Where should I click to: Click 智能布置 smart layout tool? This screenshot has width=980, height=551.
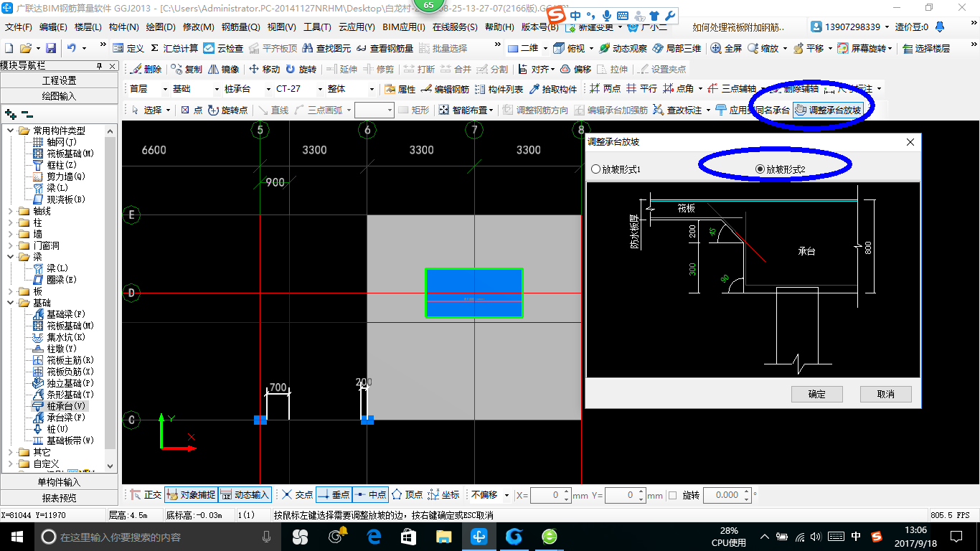point(466,110)
